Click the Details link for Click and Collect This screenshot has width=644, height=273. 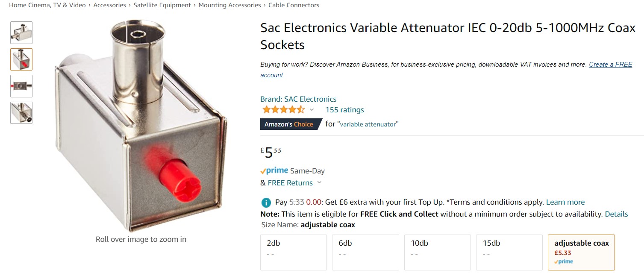pyautogui.click(x=616, y=214)
